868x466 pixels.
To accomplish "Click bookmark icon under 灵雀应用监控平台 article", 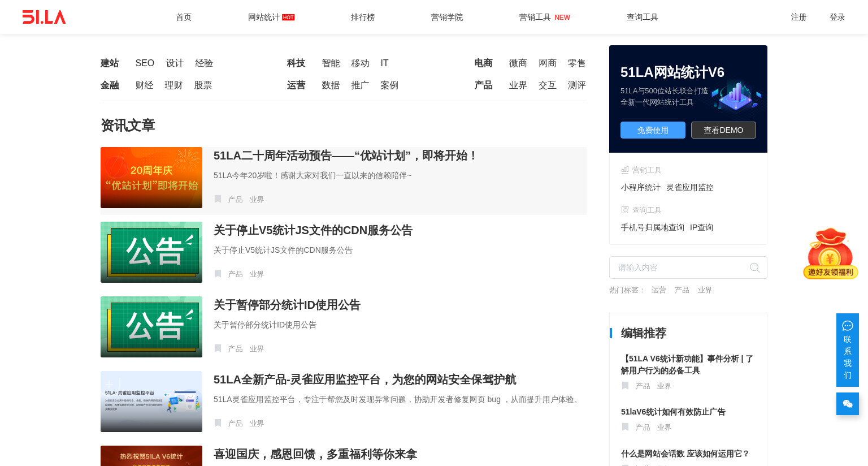I will (x=218, y=423).
